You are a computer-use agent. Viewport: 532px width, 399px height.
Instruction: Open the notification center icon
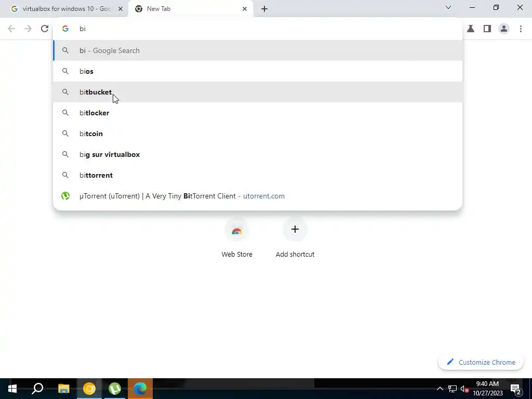click(516, 389)
